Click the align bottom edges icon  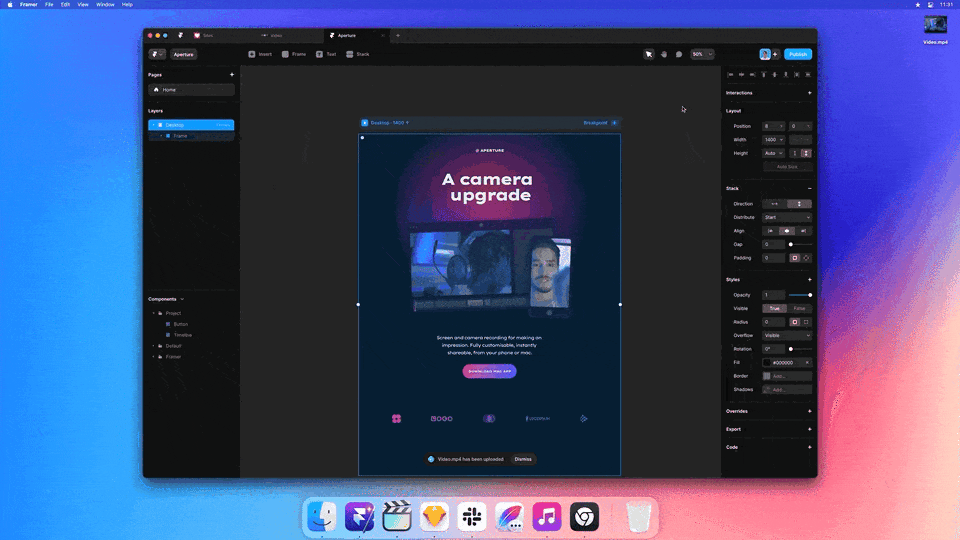(786, 75)
